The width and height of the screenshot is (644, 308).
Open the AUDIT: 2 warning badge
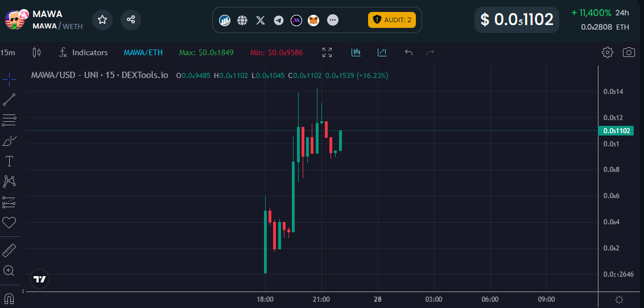click(392, 20)
